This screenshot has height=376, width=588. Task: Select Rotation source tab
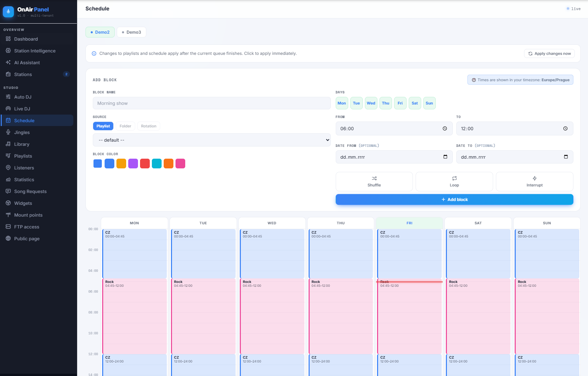149,126
